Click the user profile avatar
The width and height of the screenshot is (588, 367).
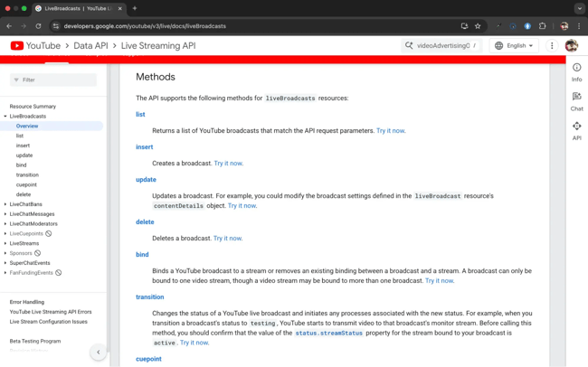(x=571, y=46)
